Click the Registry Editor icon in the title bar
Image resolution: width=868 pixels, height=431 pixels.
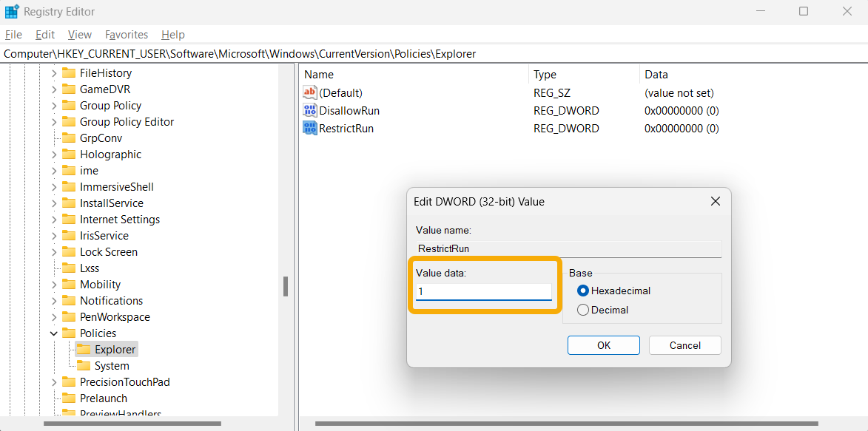[12, 11]
